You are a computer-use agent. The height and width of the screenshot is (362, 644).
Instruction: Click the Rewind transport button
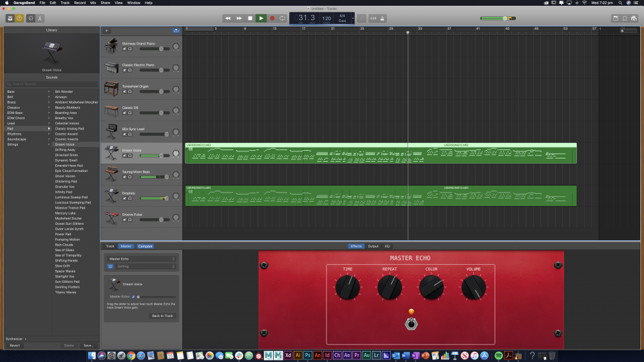pyautogui.click(x=228, y=18)
